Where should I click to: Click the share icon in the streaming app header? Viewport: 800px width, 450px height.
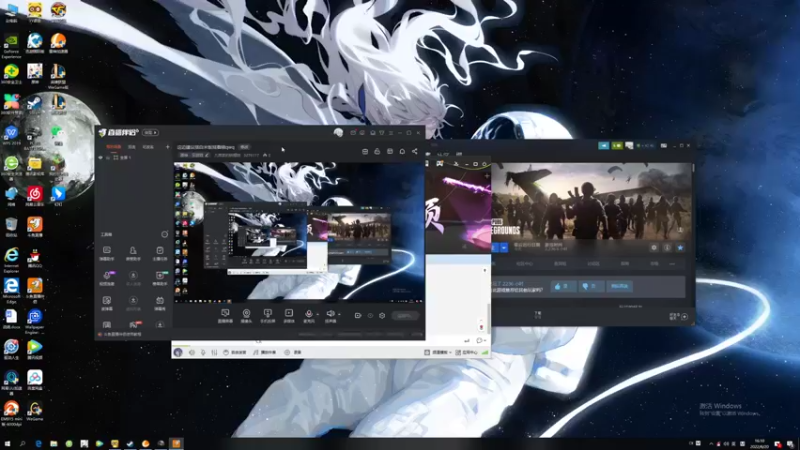tap(414, 152)
